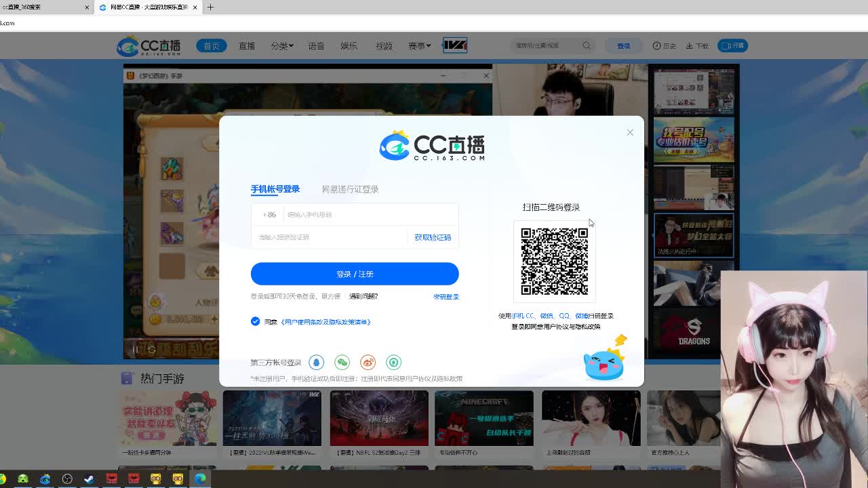Focus the SMS verification code field
The image size is (868, 488).
pos(331,237)
